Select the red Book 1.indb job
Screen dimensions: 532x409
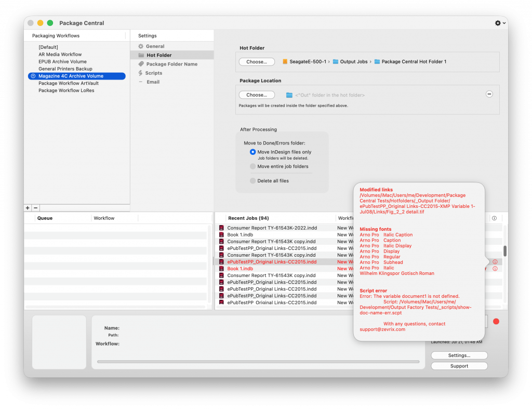(x=240, y=269)
